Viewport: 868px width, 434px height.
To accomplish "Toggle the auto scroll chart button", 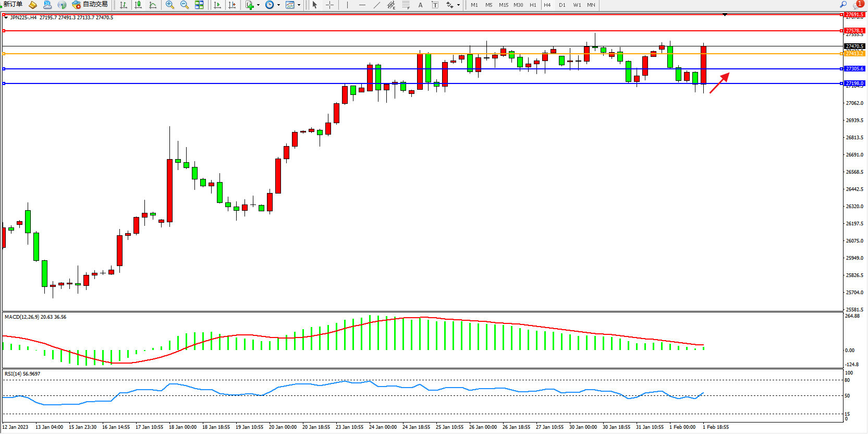I will tap(217, 5).
